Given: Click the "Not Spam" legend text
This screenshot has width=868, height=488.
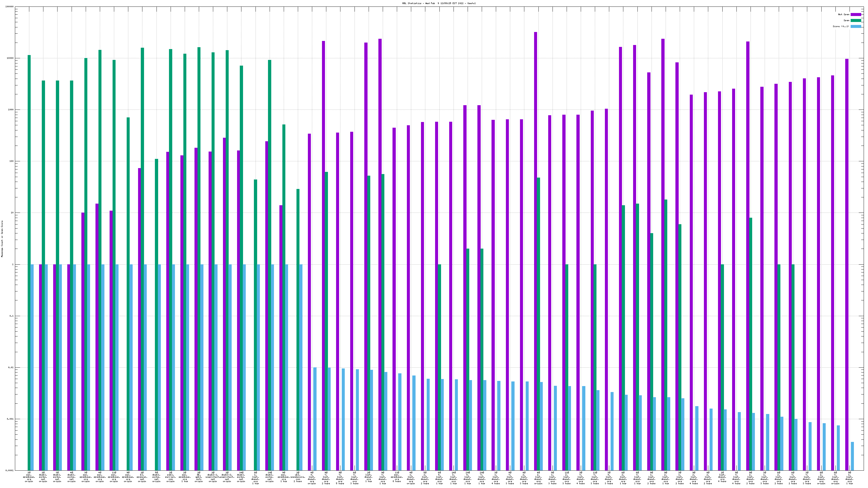Looking at the screenshot, I should pos(844,14).
